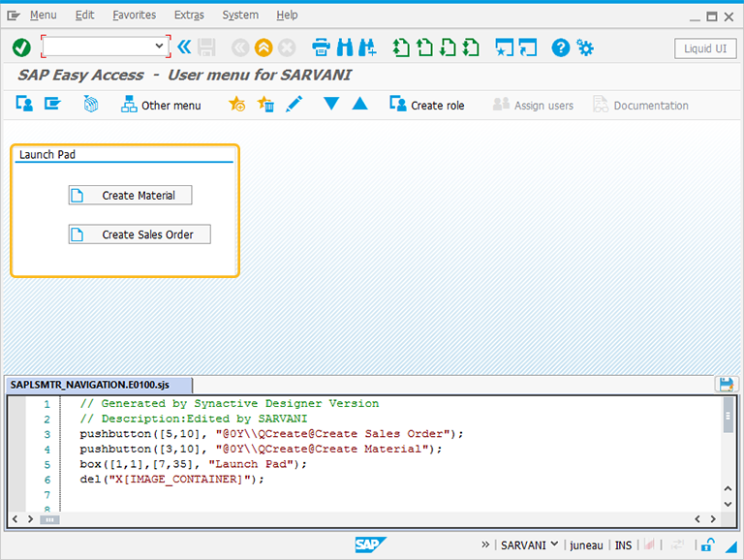Click the Find Next binoculars-plus icon

point(367,47)
